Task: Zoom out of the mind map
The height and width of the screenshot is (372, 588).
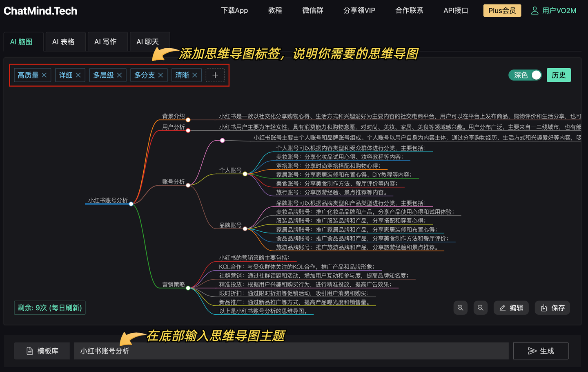Action: click(x=480, y=308)
